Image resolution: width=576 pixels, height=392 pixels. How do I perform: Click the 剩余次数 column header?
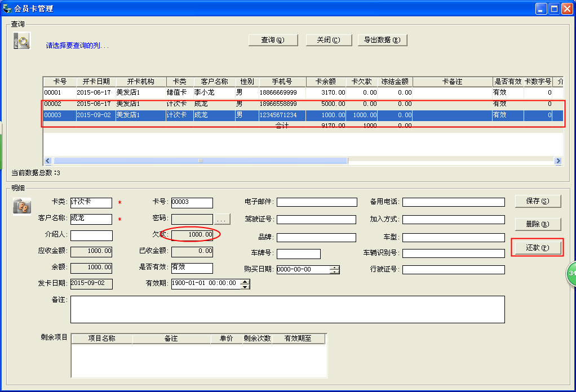(257, 338)
